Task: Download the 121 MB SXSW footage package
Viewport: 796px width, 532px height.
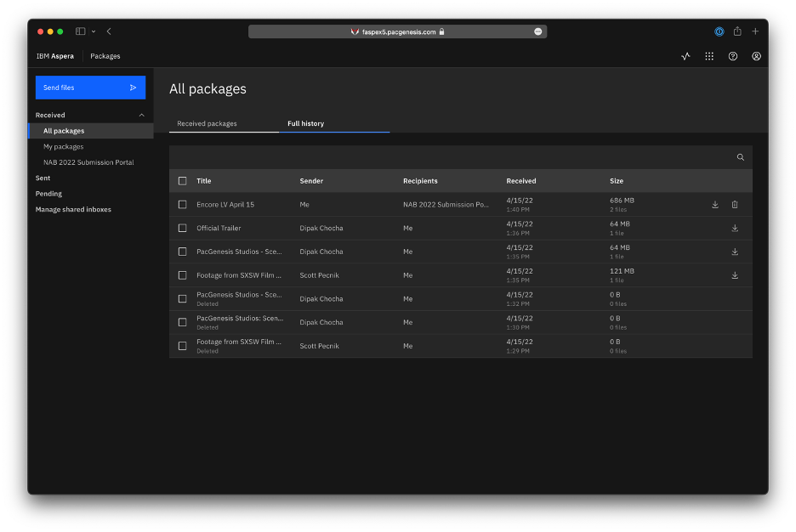Action: [735, 275]
